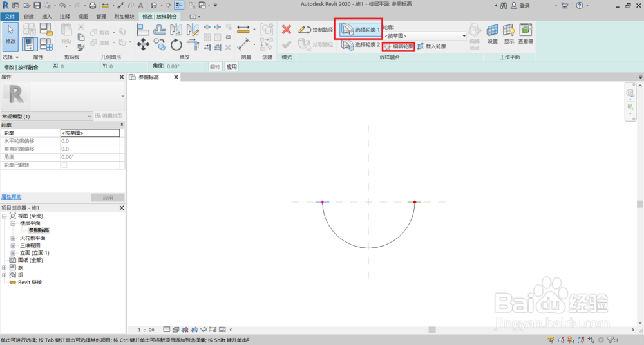Open the 文件 menu tab

tap(10, 17)
